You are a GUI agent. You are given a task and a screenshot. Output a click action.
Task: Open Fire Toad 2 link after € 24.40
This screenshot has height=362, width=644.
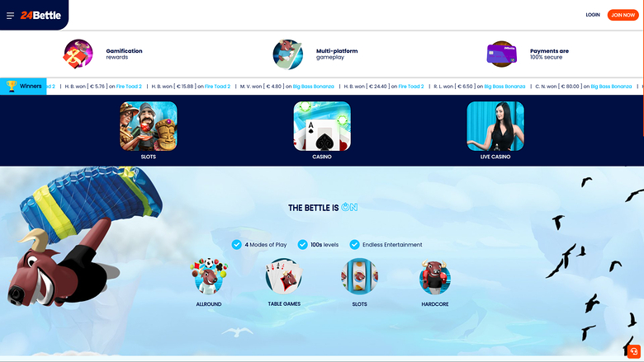tap(411, 87)
